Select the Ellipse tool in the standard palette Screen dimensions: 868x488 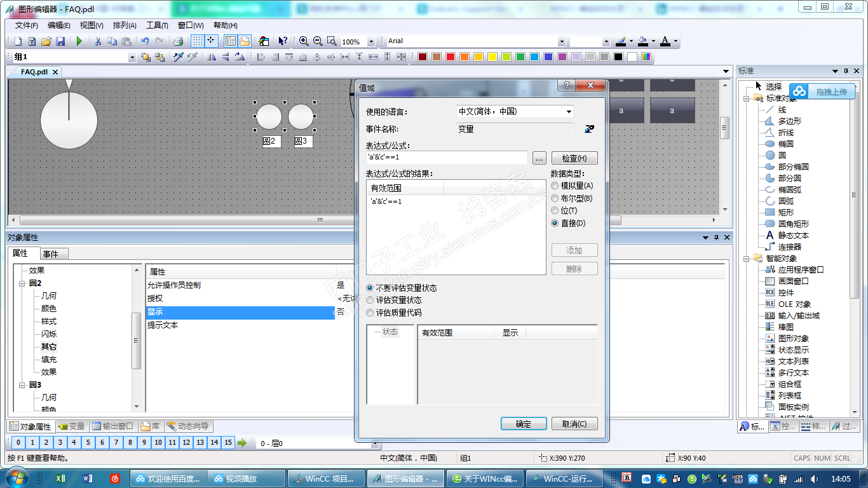[779, 144]
